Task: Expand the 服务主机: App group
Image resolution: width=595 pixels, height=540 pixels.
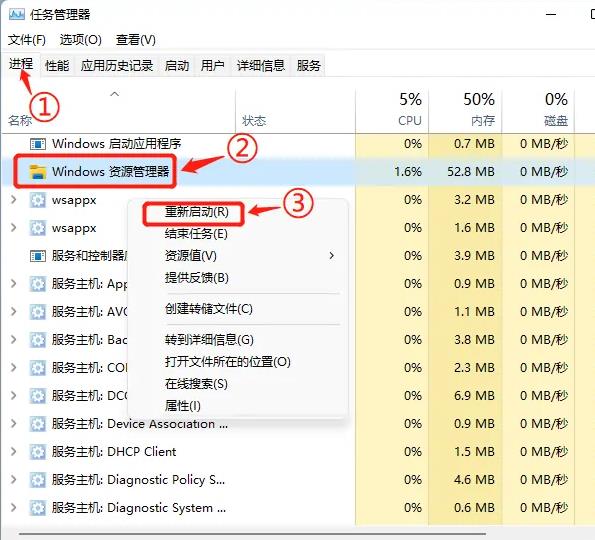Action: (14, 283)
